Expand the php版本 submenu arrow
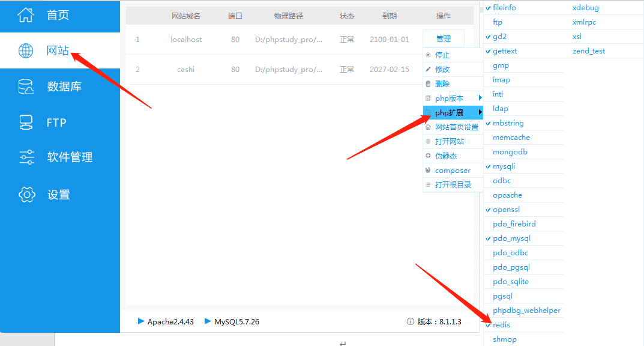The width and height of the screenshot is (644, 346). tap(480, 98)
